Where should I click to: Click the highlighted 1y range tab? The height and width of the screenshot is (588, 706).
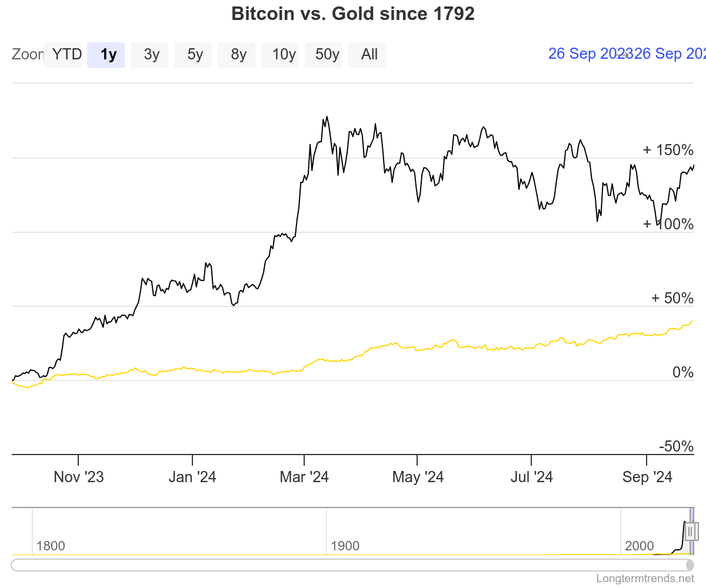106,54
